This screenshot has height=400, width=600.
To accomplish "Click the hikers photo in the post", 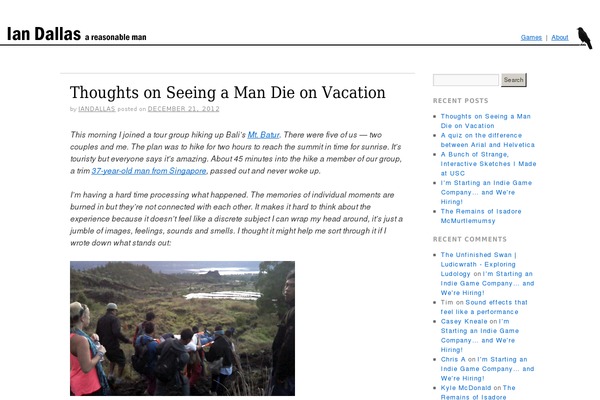I will point(183,328).
